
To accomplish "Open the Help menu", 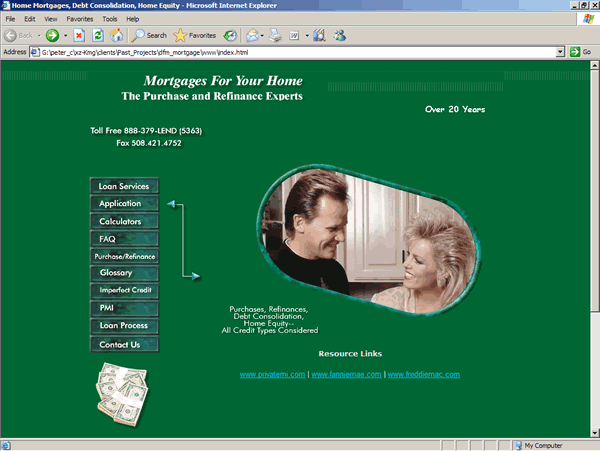I will (132, 19).
